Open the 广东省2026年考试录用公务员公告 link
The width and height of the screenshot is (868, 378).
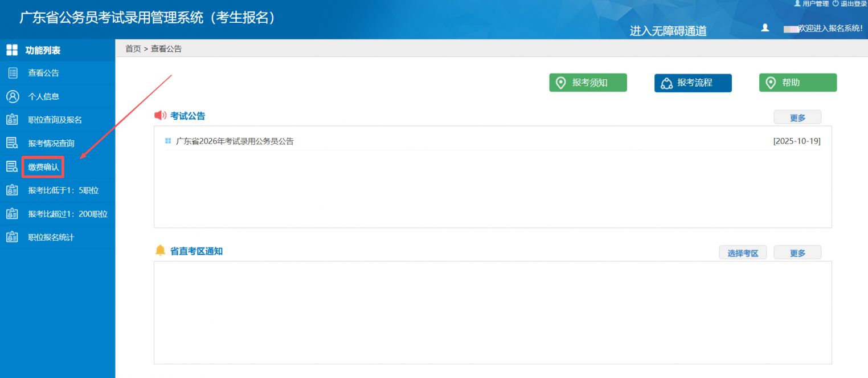coord(235,141)
